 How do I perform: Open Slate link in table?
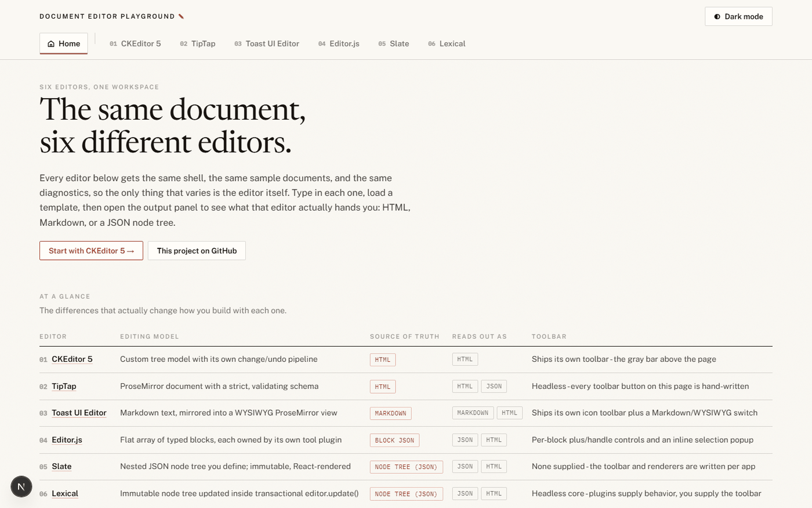[61, 467]
